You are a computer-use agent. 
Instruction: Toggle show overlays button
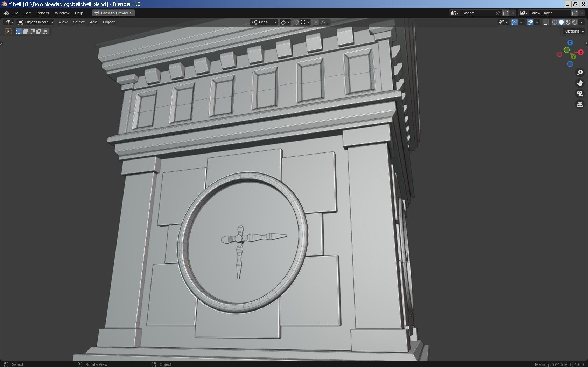tap(530, 22)
